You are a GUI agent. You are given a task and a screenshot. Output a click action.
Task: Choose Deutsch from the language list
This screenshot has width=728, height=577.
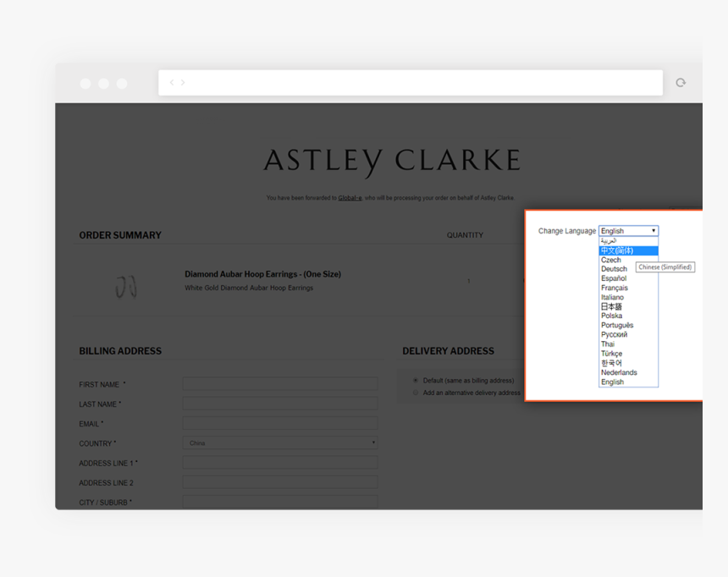pyautogui.click(x=615, y=269)
